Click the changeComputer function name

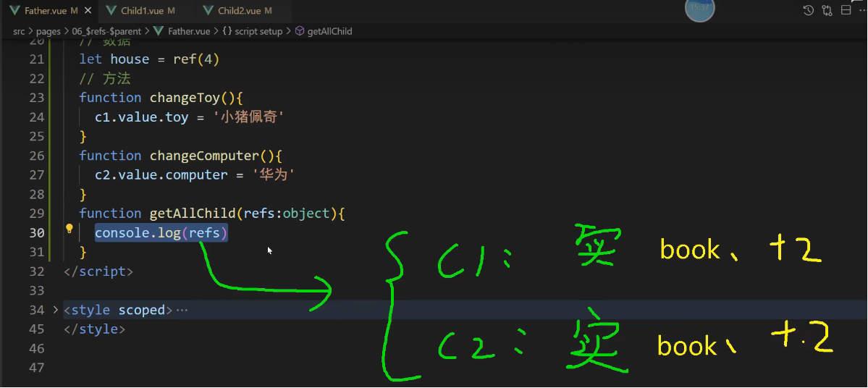click(x=204, y=156)
